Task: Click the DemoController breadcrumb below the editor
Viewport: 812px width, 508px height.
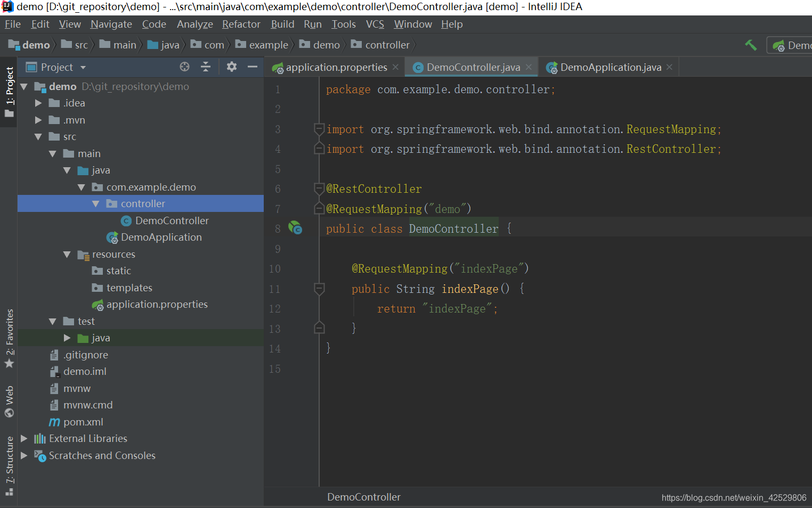Action: click(x=364, y=497)
